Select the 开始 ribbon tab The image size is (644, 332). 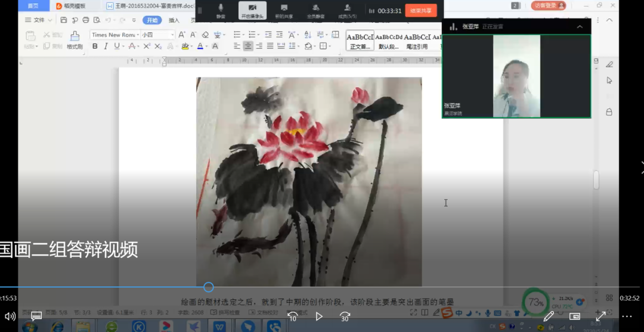coord(152,20)
